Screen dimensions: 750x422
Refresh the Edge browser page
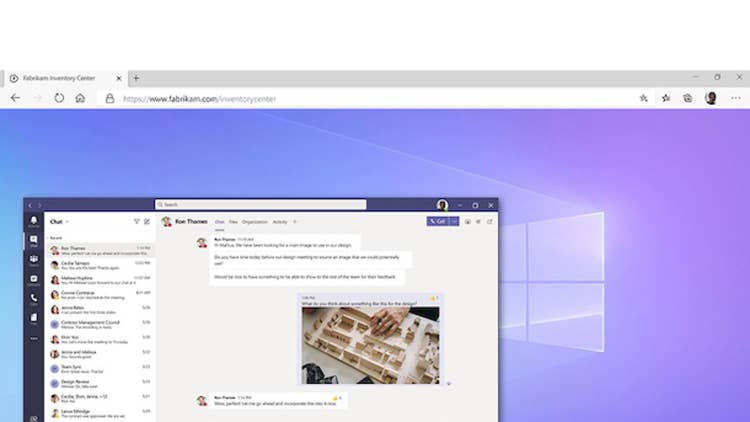coord(59,98)
